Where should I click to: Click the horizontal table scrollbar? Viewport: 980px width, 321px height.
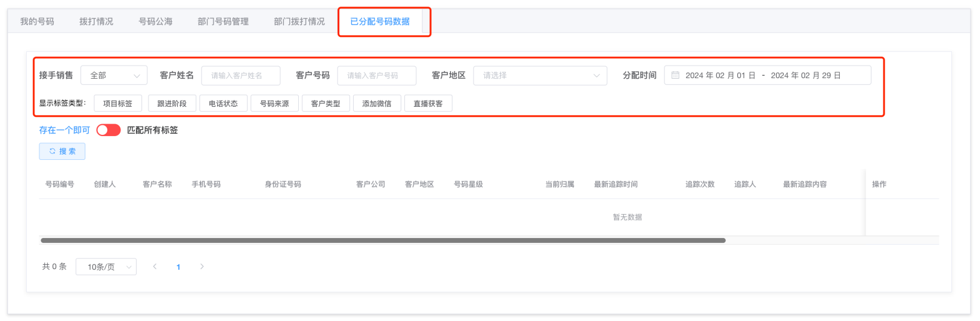tap(383, 240)
